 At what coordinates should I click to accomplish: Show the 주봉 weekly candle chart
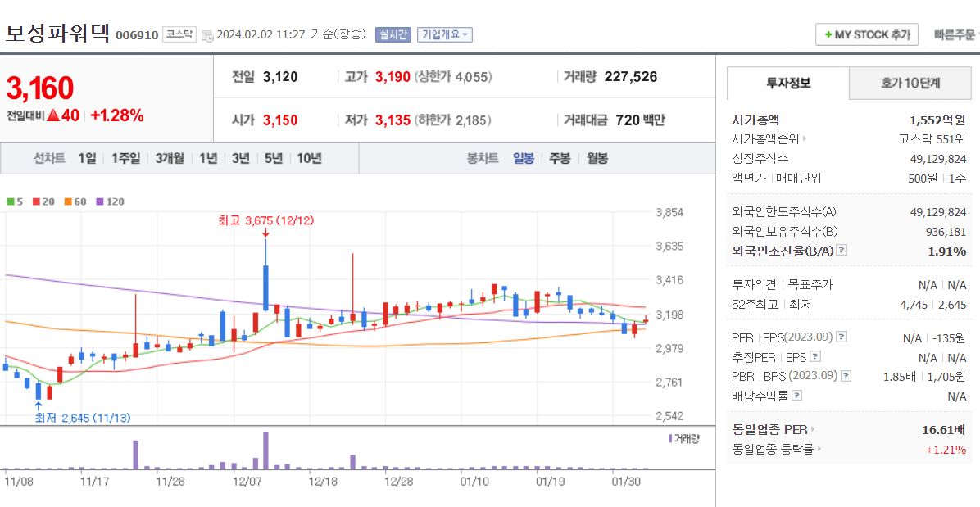pos(560,159)
